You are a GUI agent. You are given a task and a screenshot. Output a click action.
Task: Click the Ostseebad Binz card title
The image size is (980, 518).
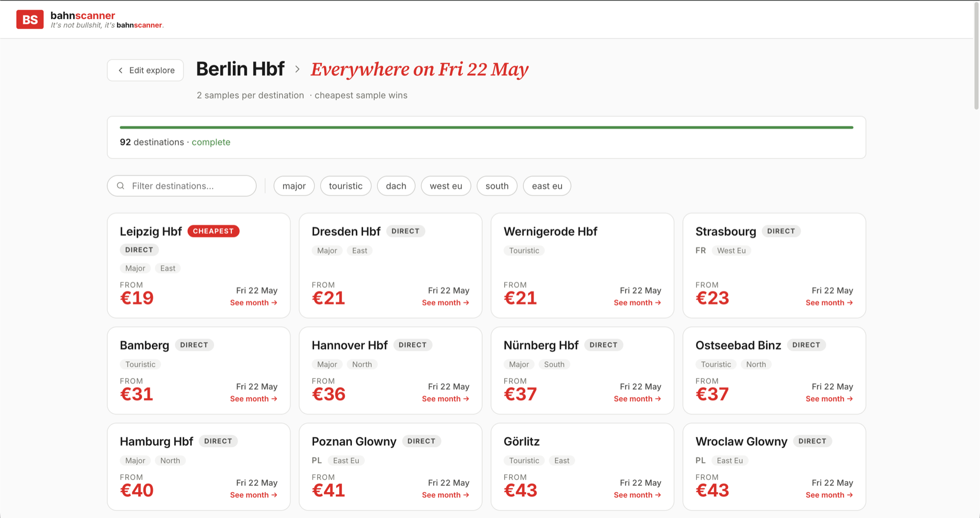(738, 345)
